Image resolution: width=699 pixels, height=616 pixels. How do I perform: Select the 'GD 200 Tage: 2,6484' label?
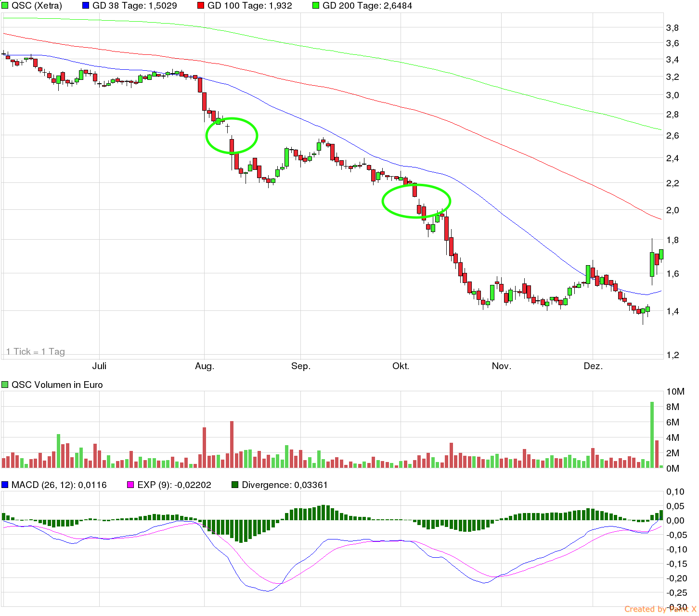367,6
